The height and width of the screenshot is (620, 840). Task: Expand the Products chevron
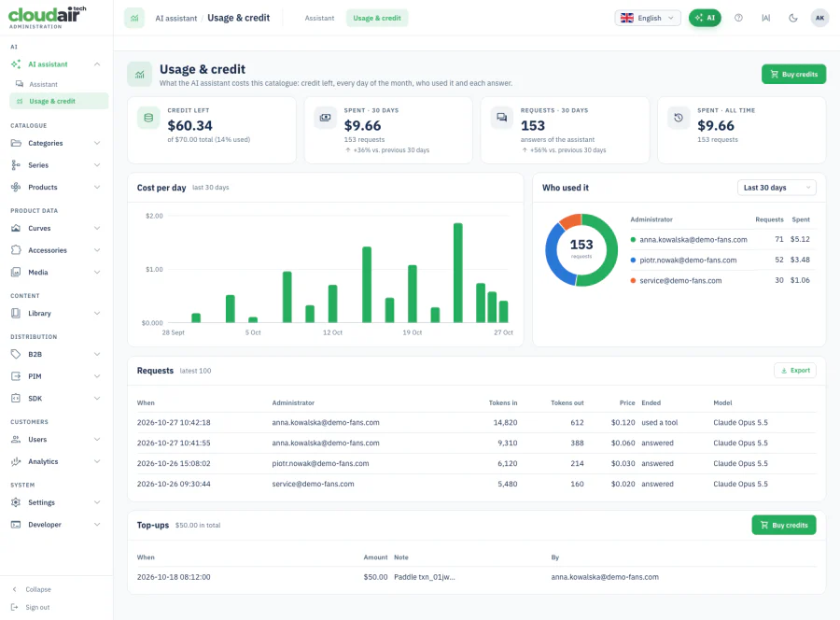tap(97, 187)
